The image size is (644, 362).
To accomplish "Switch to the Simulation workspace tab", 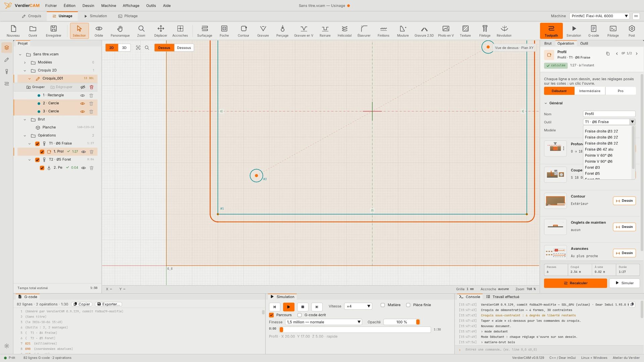I will point(95,16).
